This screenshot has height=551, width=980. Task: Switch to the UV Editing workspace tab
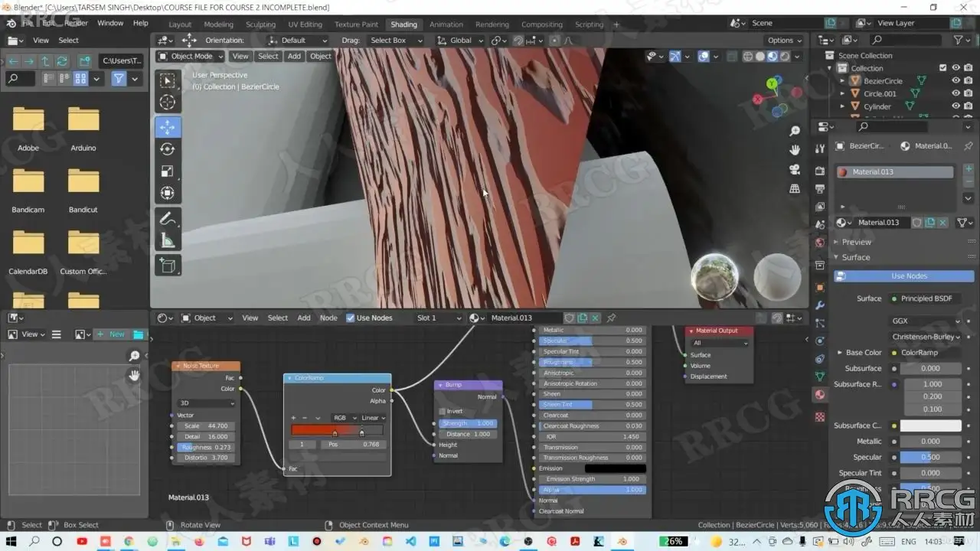point(305,24)
